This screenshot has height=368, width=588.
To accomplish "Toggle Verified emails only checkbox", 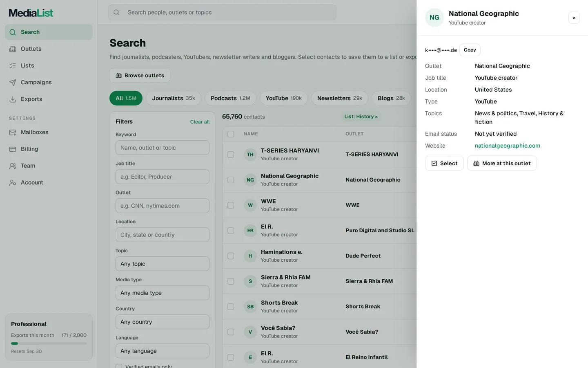I will pyautogui.click(x=119, y=366).
